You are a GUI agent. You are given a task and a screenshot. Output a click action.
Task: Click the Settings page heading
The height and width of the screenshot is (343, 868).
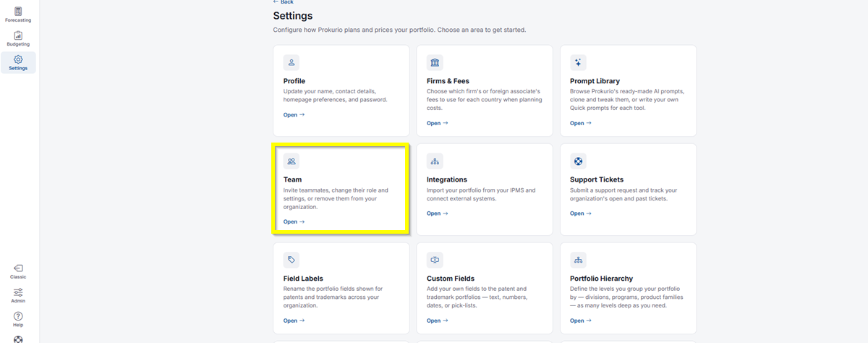293,16
